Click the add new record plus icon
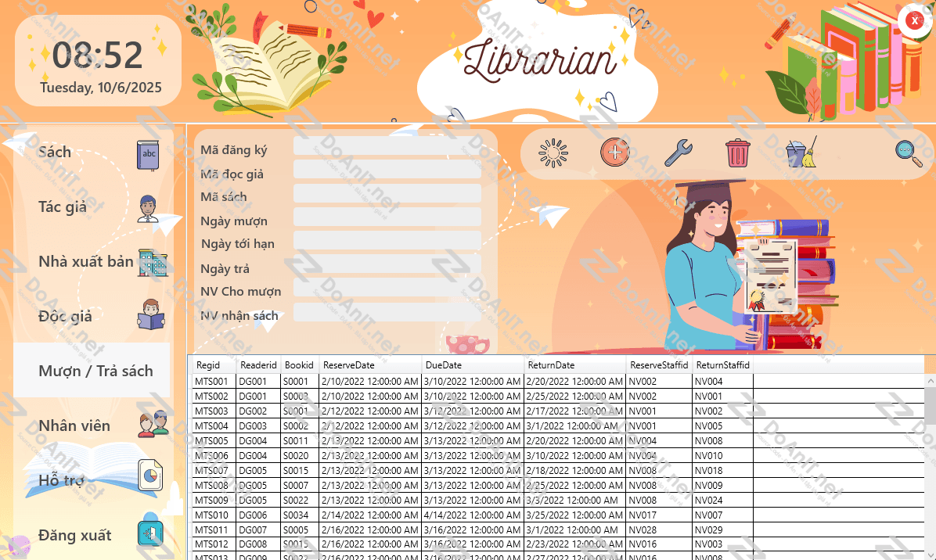The width and height of the screenshot is (936, 560). tap(614, 153)
